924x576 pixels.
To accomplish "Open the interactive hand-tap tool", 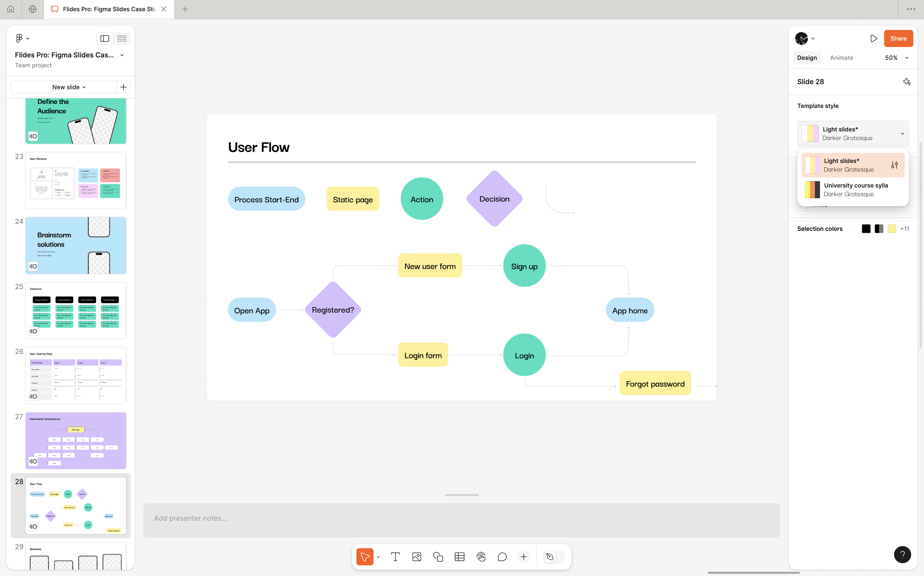I will coord(481,557).
